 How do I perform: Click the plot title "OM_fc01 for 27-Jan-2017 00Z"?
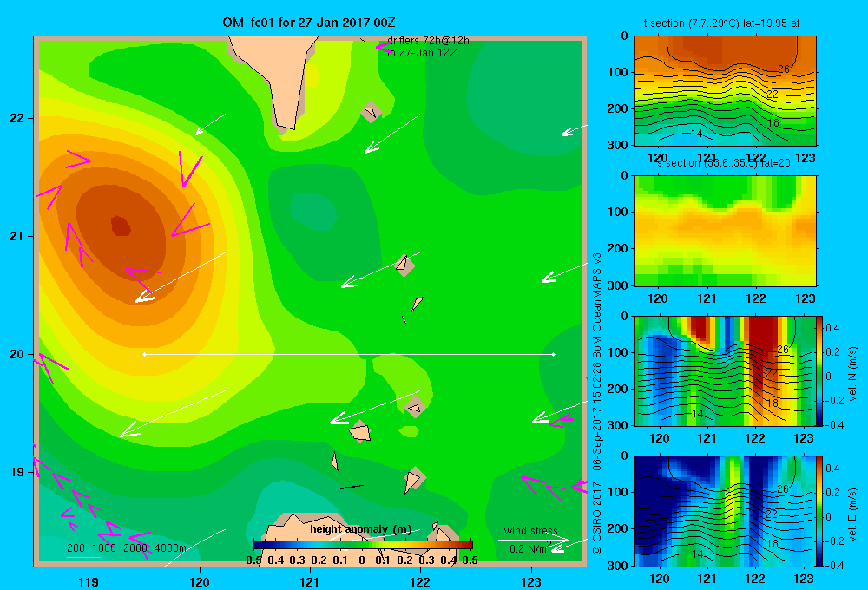[x=308, y=23]
